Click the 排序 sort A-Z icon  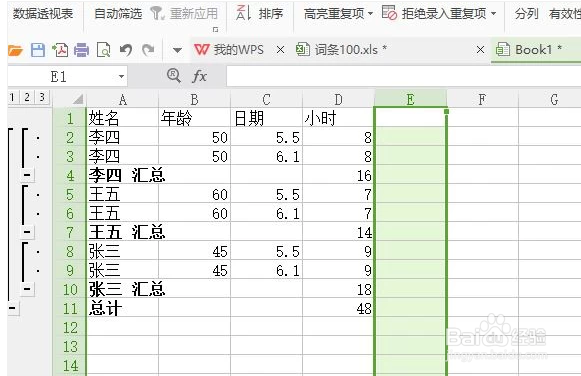[x=243, y=13]
